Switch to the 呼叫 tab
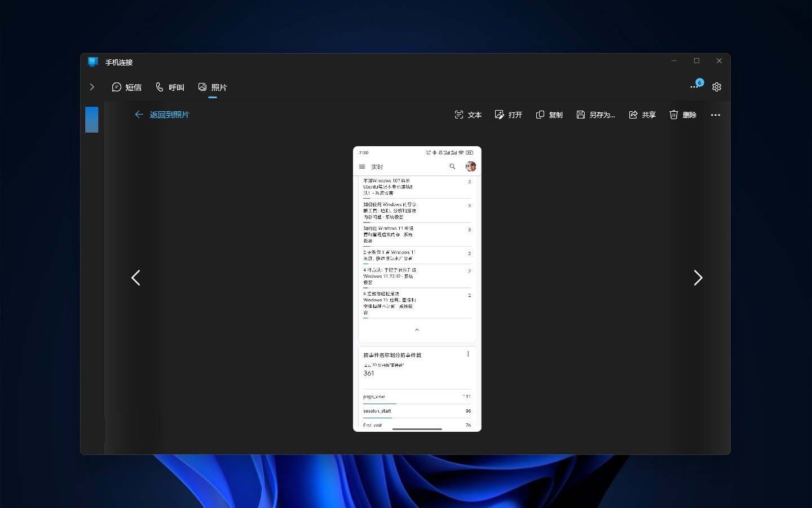Image resolution: width=812 pixels, height=508 pixels. coord(170,87)
